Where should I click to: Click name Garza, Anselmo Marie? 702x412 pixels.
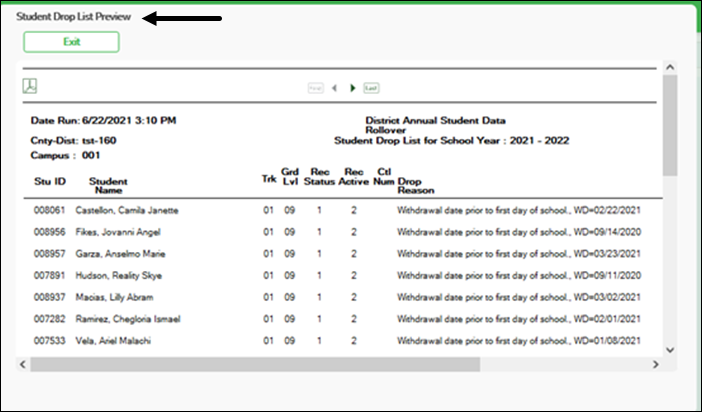(120, 254)
